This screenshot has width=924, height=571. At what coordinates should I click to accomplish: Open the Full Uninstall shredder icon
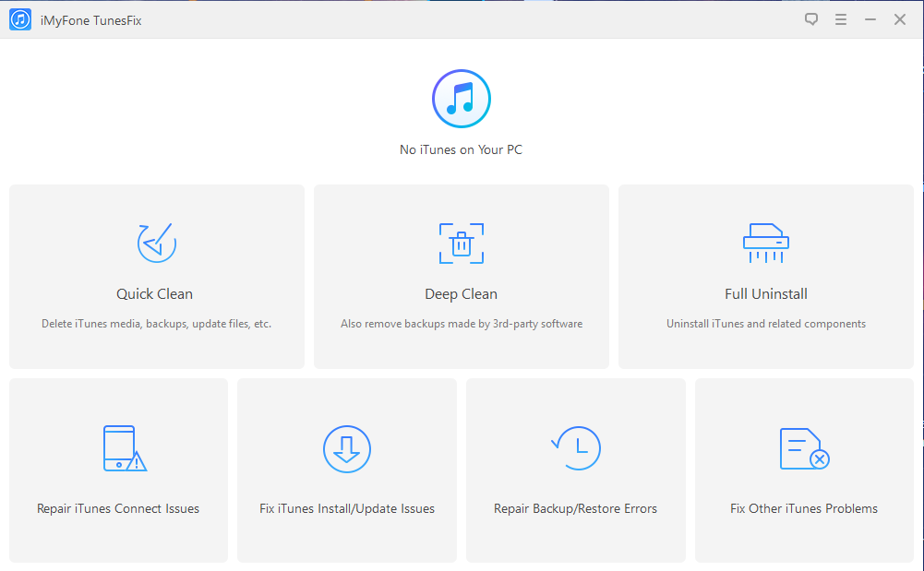click(765, 243)
